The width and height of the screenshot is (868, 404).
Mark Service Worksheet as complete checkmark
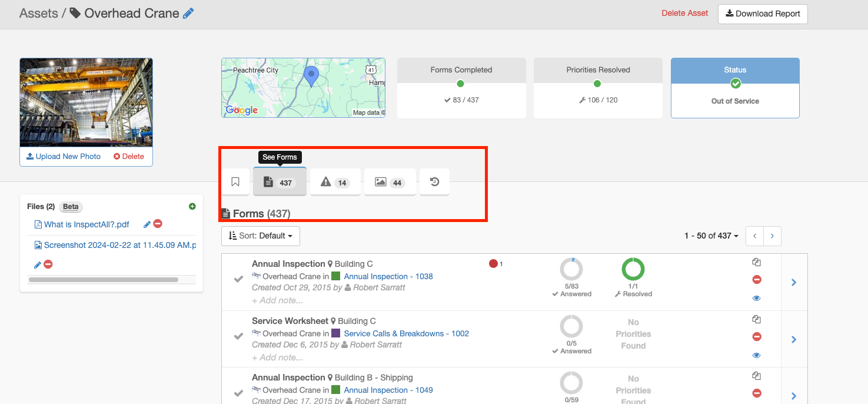pos(238,336)
